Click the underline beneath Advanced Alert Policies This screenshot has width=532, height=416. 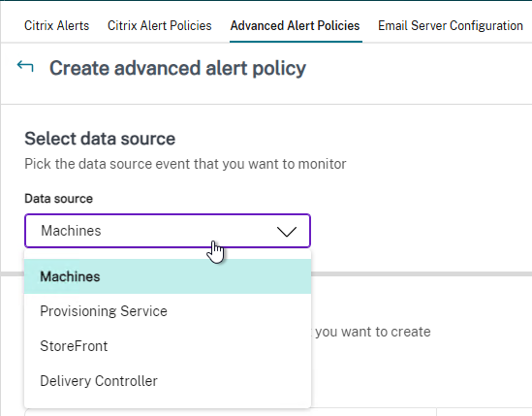tap(296, 42)
